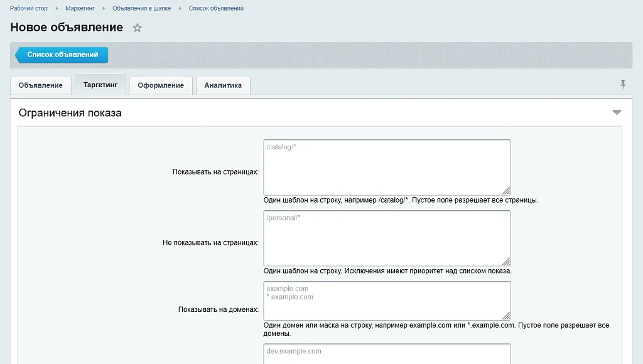Add page to favorites with star icon

point(138,28)
